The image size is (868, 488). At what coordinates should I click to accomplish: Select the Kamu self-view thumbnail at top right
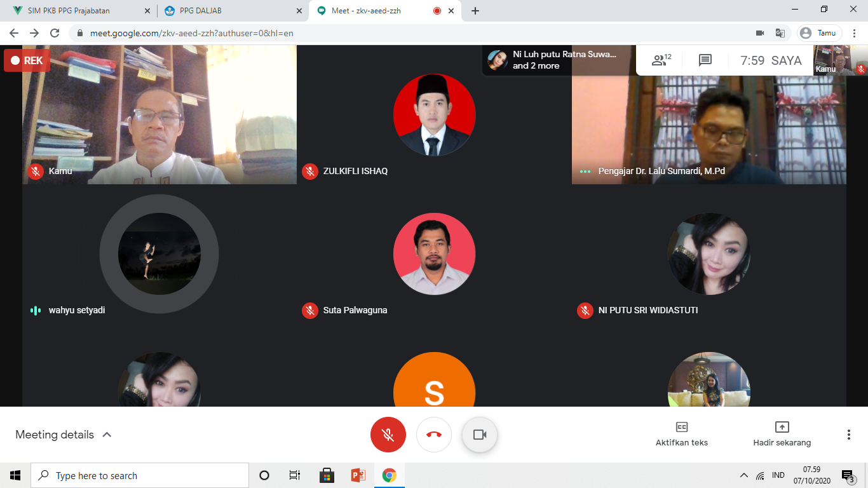(x=841, y=60)
